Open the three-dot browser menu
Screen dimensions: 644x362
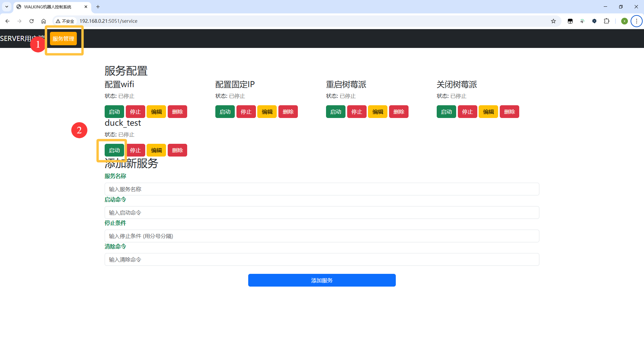[637, 21]
